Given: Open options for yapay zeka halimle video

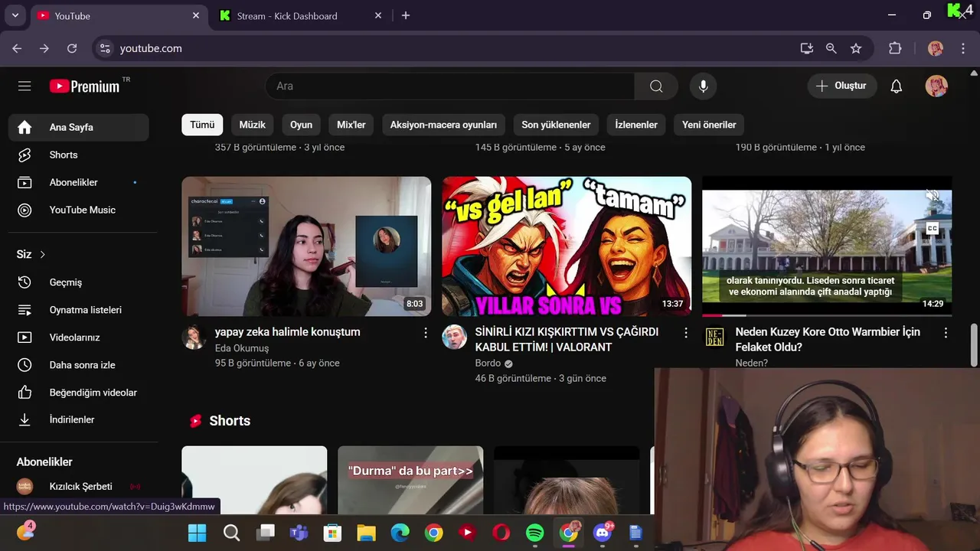Looking at the screenshot, I should [x=426, y=333].
